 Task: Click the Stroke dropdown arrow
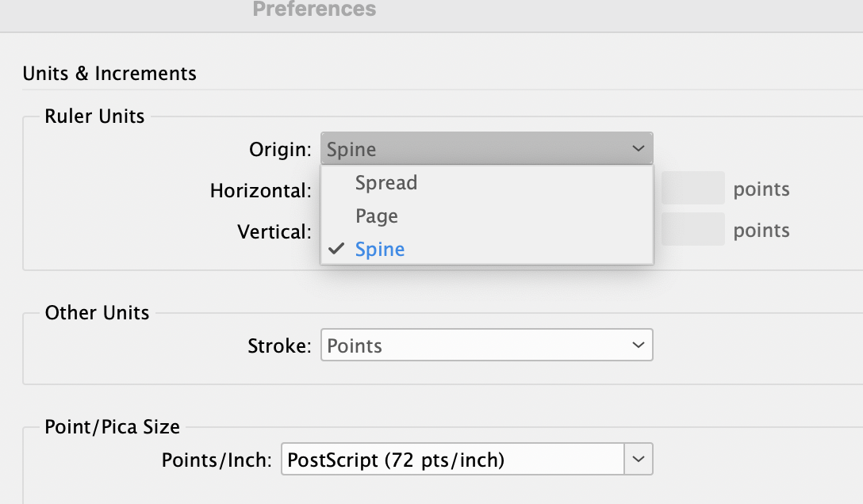(639, 345)
